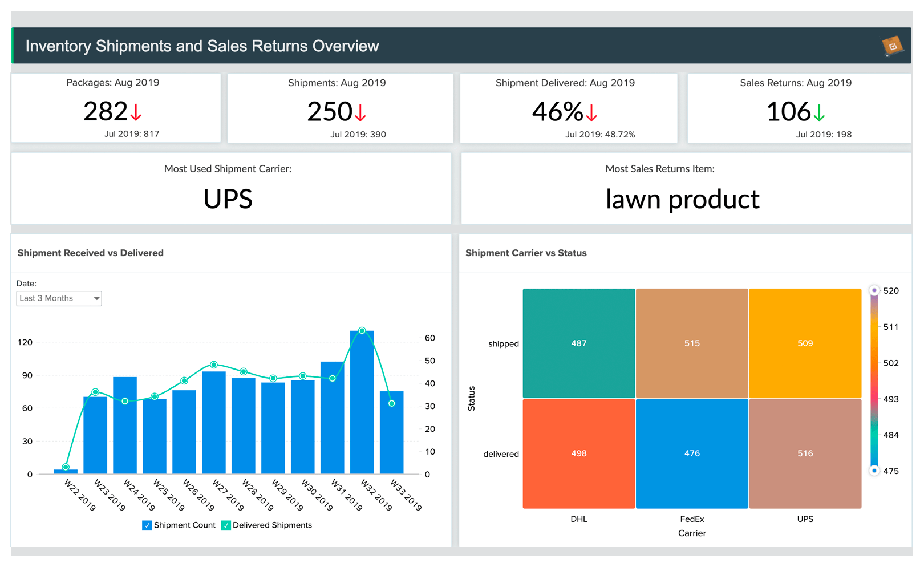Click the Shipment Received vs Delivered chart title
The height and width of the screenshot is (567, 924).
pos(90,253)
